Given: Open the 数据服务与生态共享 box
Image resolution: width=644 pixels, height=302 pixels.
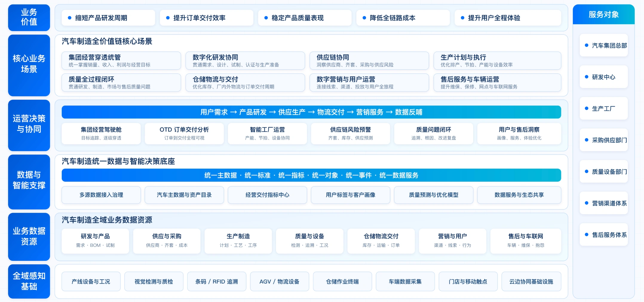Looking at the screenshot, I should click(519, 195).
